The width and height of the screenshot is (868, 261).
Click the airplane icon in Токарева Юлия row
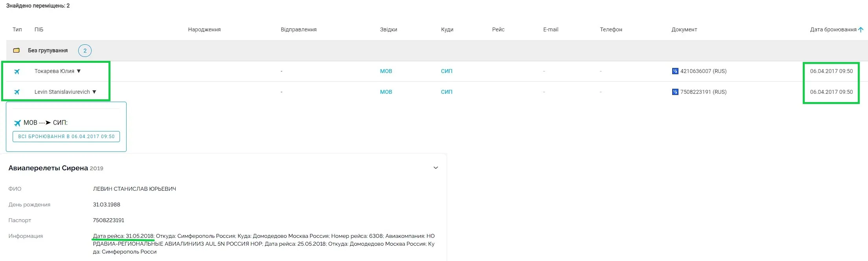[17, 71]
